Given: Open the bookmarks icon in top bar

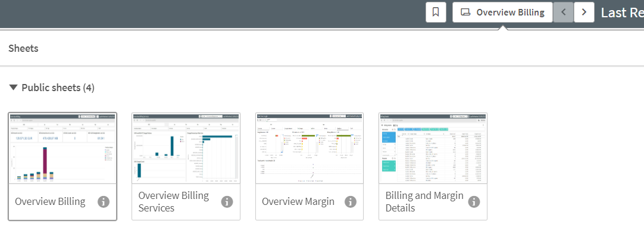Looking at the screenshot, I should coord(436,12).
